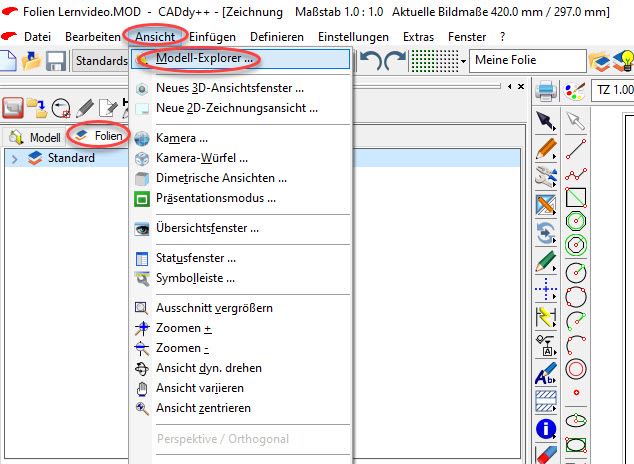
Task: Choose Ansicht dyn. drehen menu entry
Action: pos(241,368)
